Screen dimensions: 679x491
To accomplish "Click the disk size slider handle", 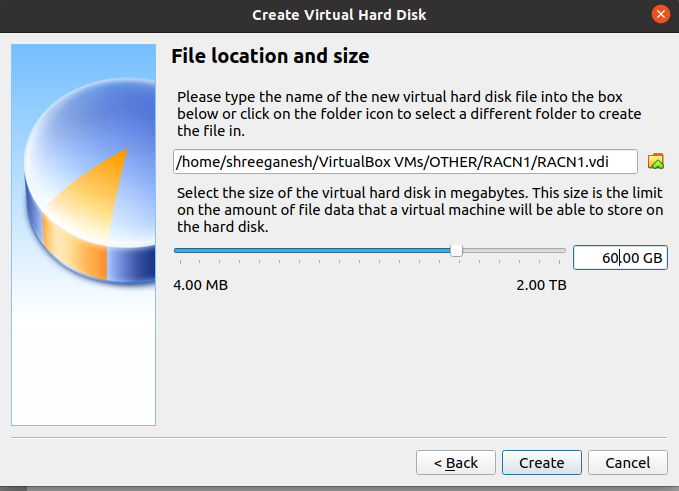I will [456, 250].
